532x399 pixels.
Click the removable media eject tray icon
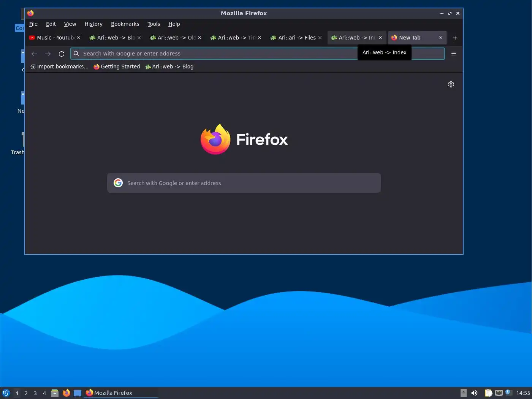coord(464,393)
